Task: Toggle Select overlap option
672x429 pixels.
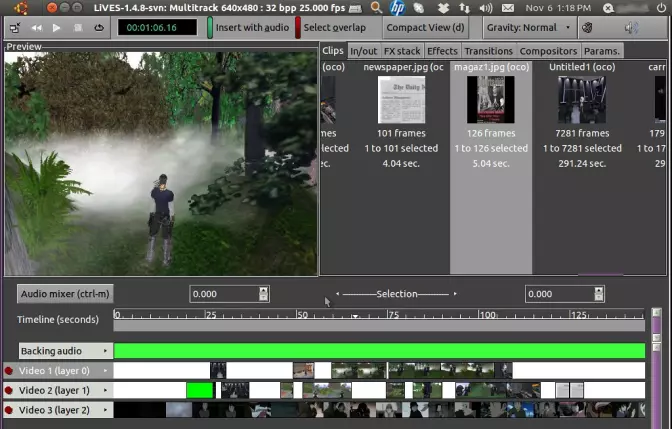Action: 330,28
